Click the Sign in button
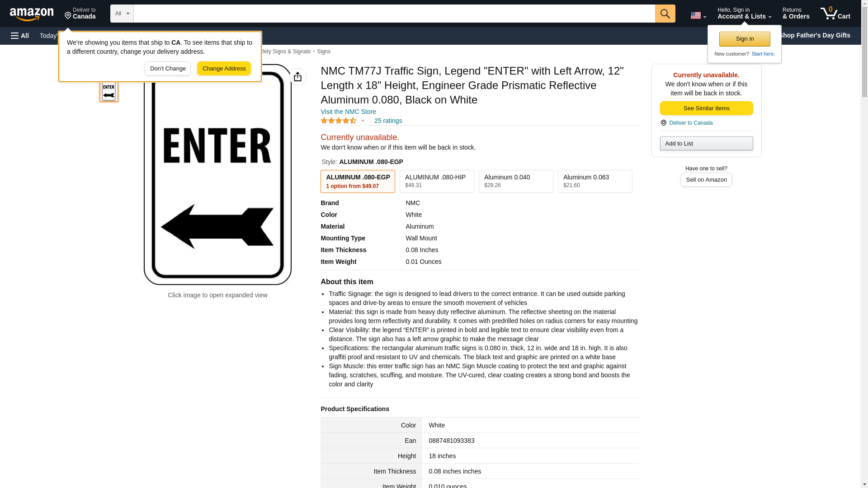Viewport: 868px width, 488px height. (x=744, y=39)
